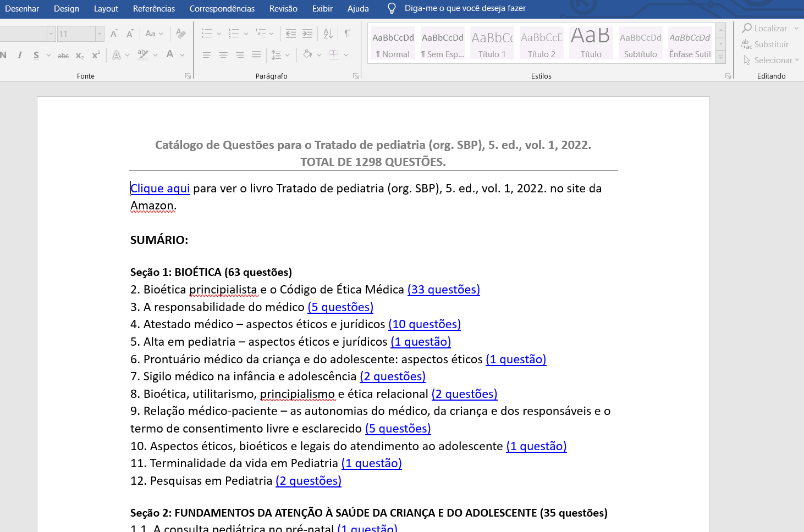Open the underline style dropdown arrow

coord(48,55)
